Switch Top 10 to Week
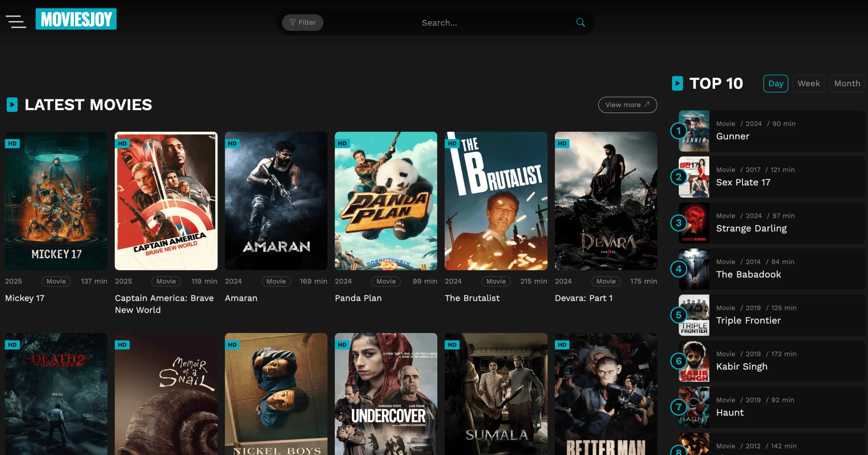Viewport: 868px width, 455px height. 808,83
